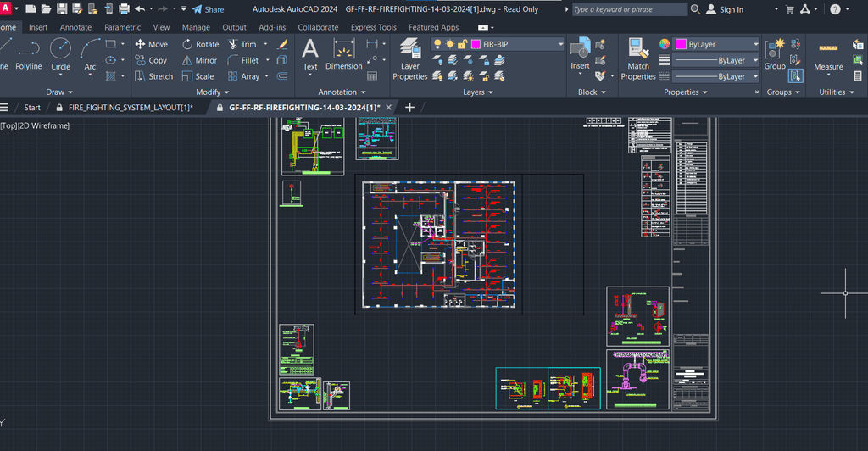Click the color wheel icon in Properties panel
868x451 pixels.
665,44
